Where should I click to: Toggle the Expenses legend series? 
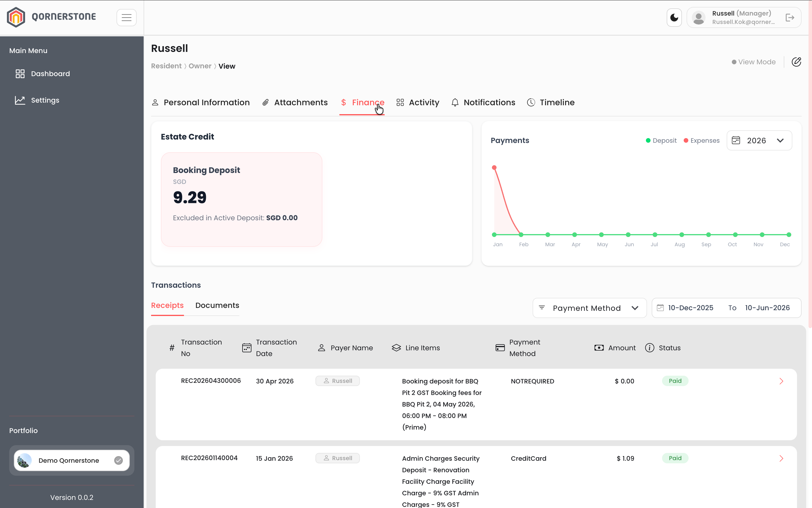[702, 140]
